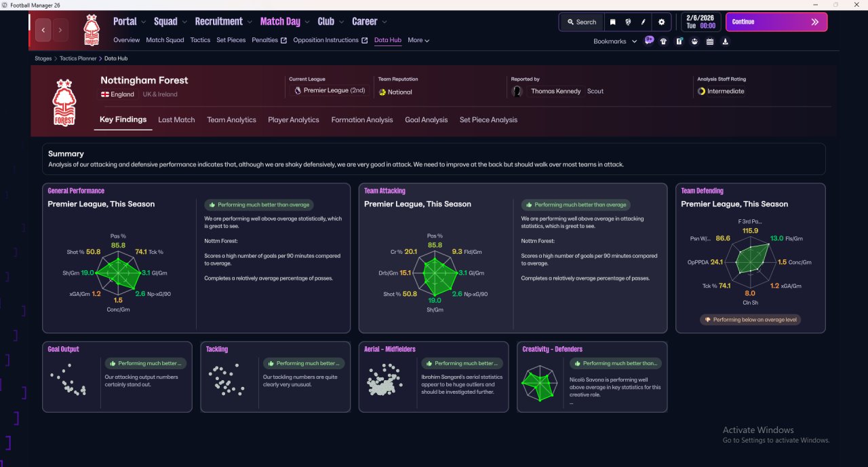Viewport: 868px width, 467px height.
Task: Click thumbs-down icon in Team Defending badge
Action: pyautogui.click(x=708, y=320)
